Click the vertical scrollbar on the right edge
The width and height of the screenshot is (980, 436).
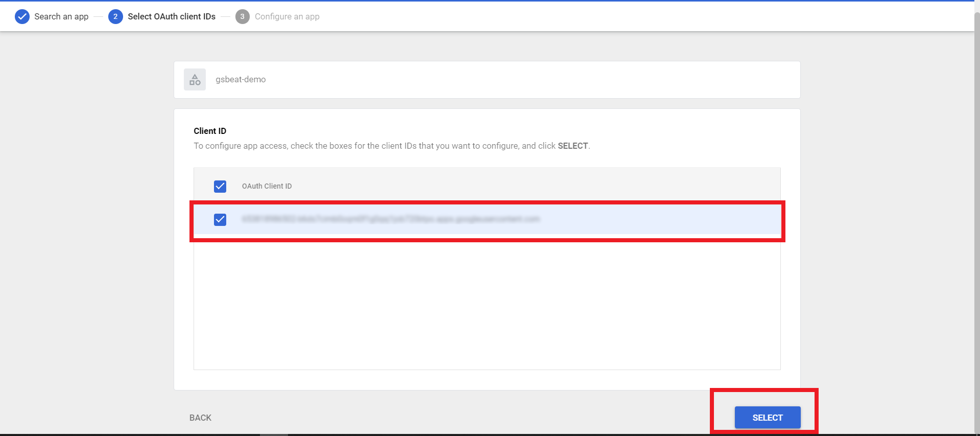point(976,204)
